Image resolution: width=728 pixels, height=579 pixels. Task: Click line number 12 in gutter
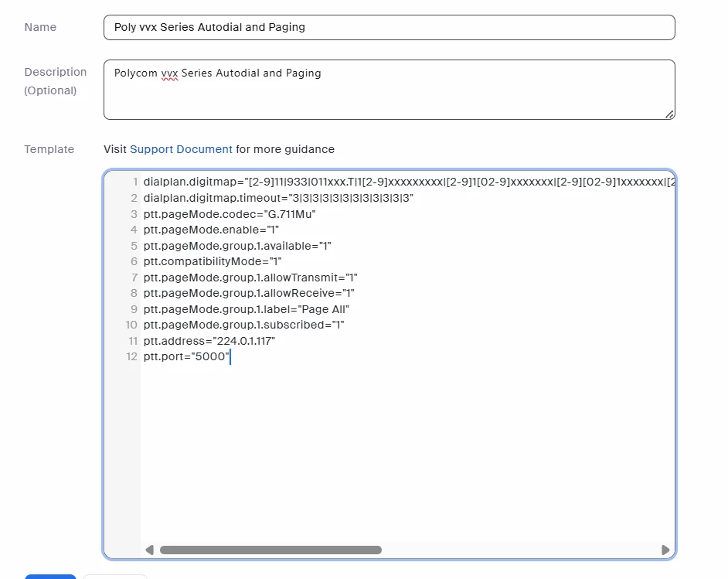pos(132,356)
